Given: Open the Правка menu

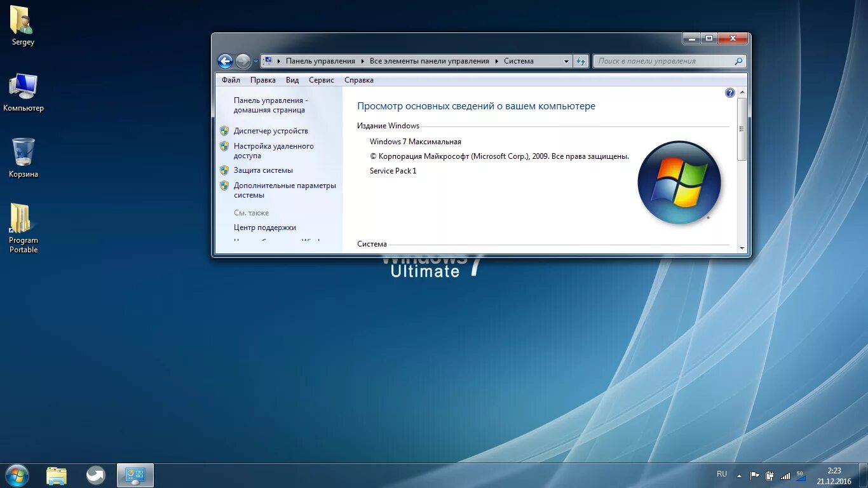Looking at the screenshot, I should 263,80.
